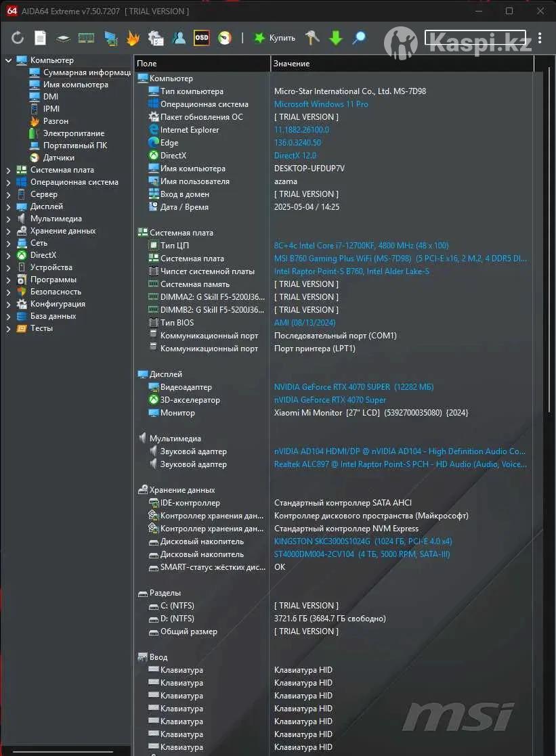
Task: Click the gear checklist toolbar icon
Action: click(x=156, y=38)
